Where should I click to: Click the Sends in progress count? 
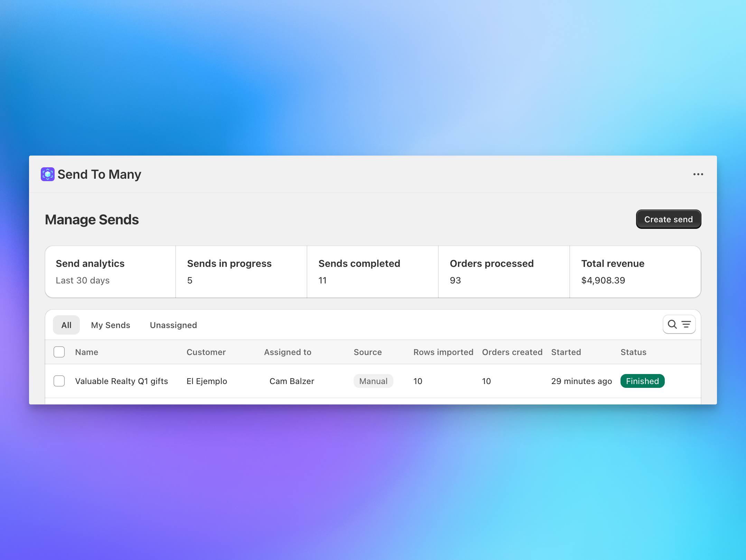(190, 280)
